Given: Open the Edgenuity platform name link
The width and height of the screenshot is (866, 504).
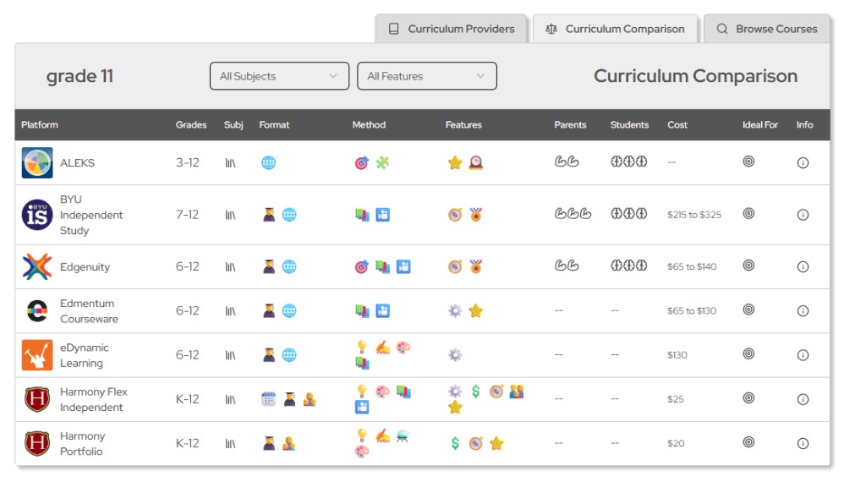Looking at the screenshot, I should [85, 267].
